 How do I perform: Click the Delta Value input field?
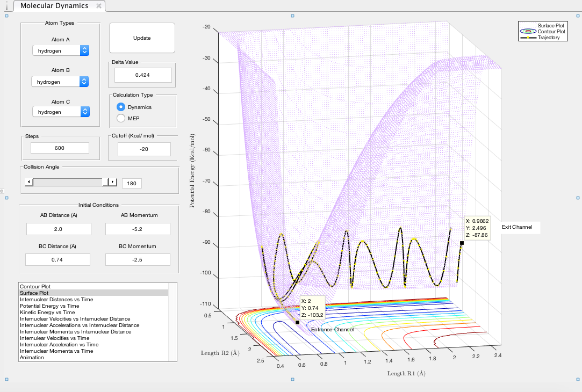click(142, 75)
